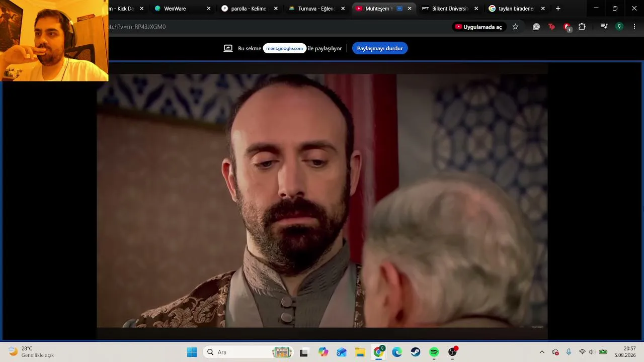
Task: Launch Copilot from the taskbar
Action: click(323, 352)
